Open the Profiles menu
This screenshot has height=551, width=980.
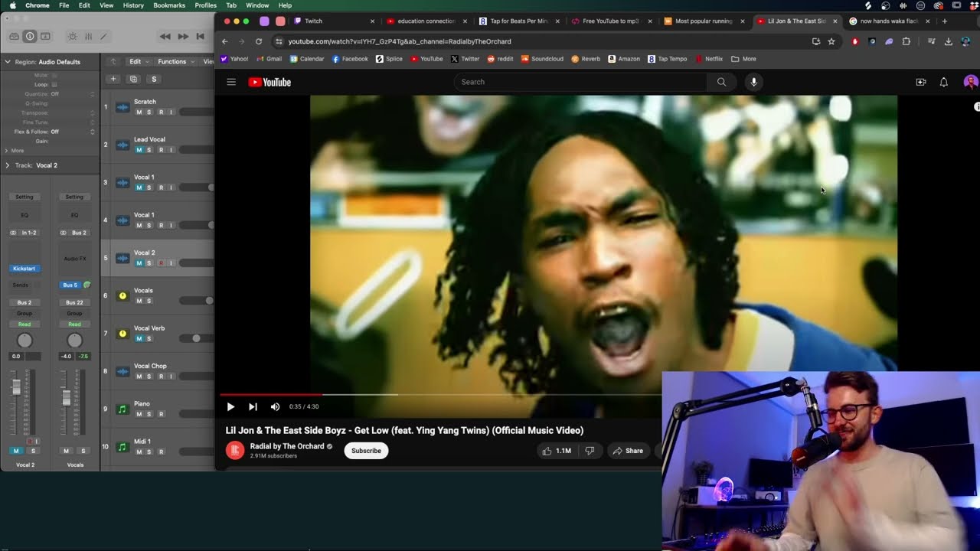(x=205, y=5)
